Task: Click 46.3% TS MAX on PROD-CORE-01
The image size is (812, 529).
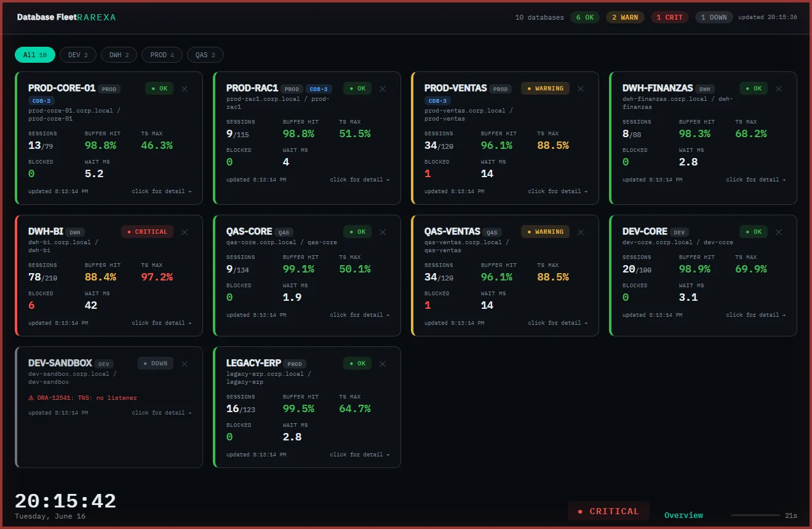Action: click(157, 145)
